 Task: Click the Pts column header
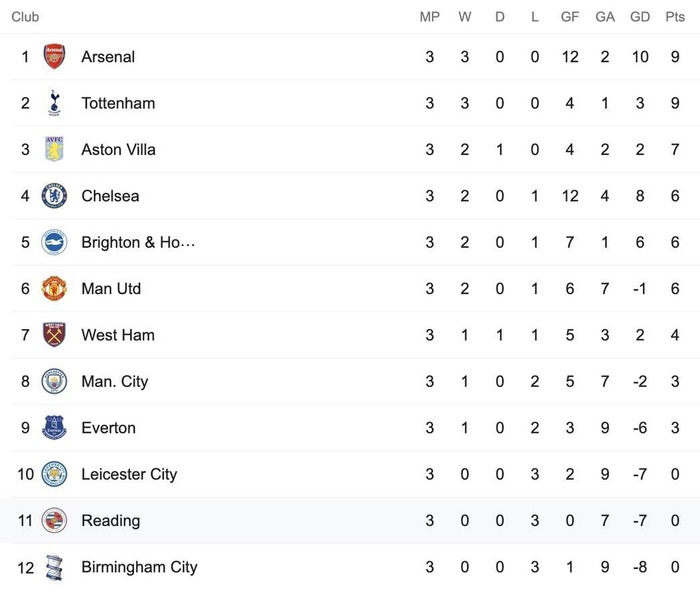[675, 17]
